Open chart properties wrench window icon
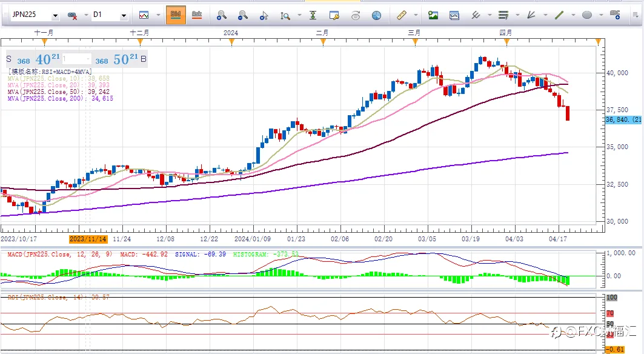644x354 pixels. click(334, 16)
